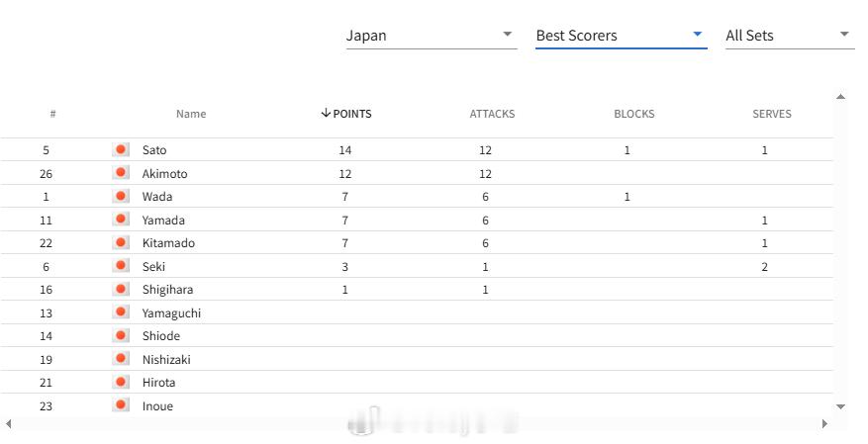Click the scroll down arrow of table

click(x=841, y=407)
